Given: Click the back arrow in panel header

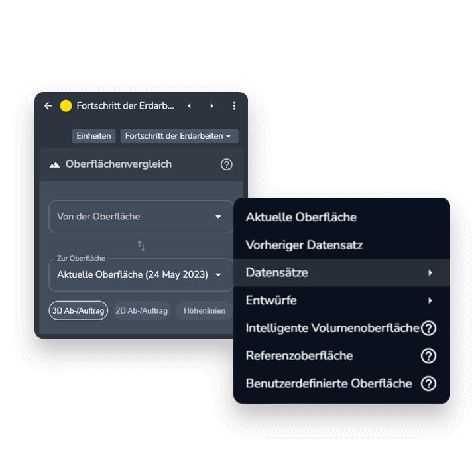Looking at the screenshot, I should point(48,106).
